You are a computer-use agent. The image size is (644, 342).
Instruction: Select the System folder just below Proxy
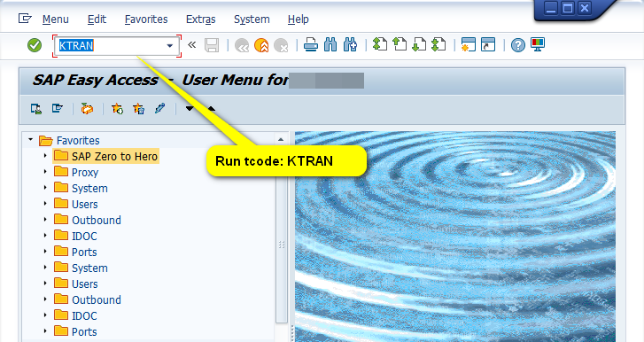[x=89, y=189]
